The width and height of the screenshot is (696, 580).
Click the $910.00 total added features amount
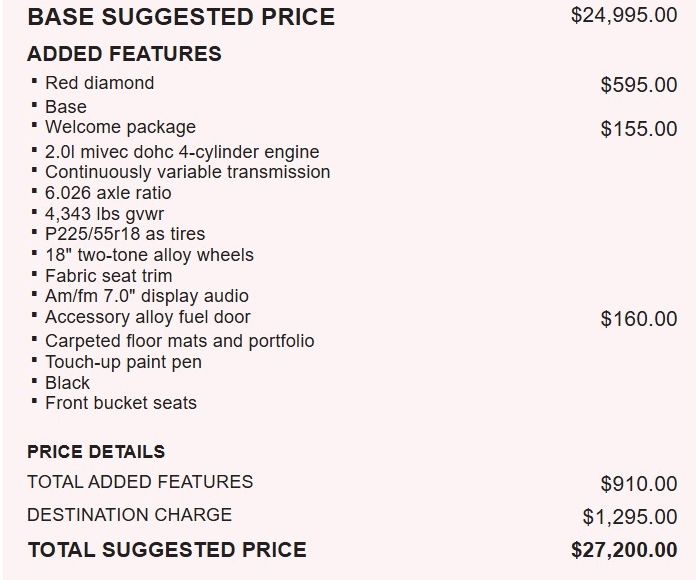(638, 484)
